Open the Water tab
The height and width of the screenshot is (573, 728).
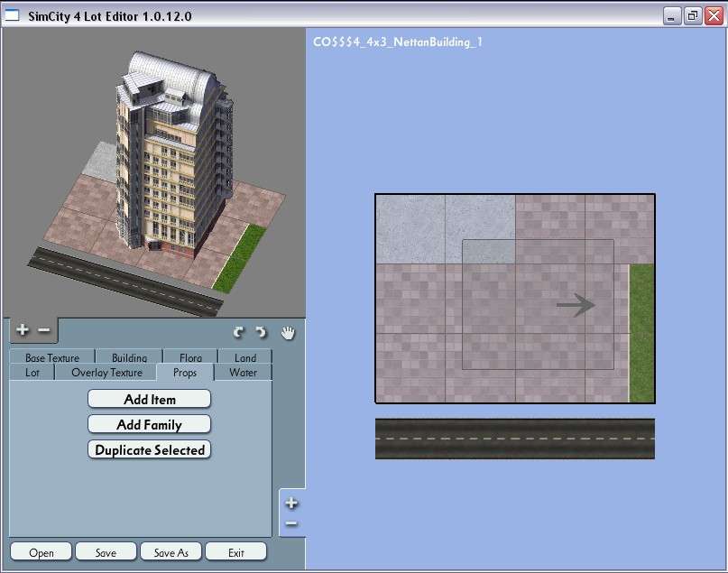tap(243, 373)
